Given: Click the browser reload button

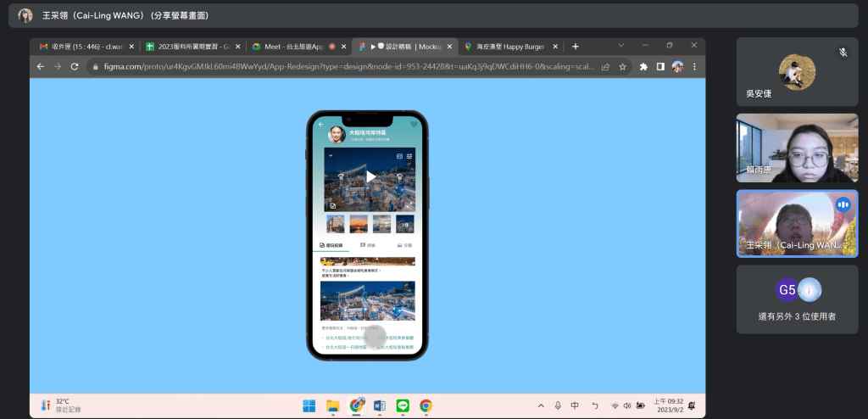Looking at the screenshot, I should pyautogui.click(x=75, y=66).
